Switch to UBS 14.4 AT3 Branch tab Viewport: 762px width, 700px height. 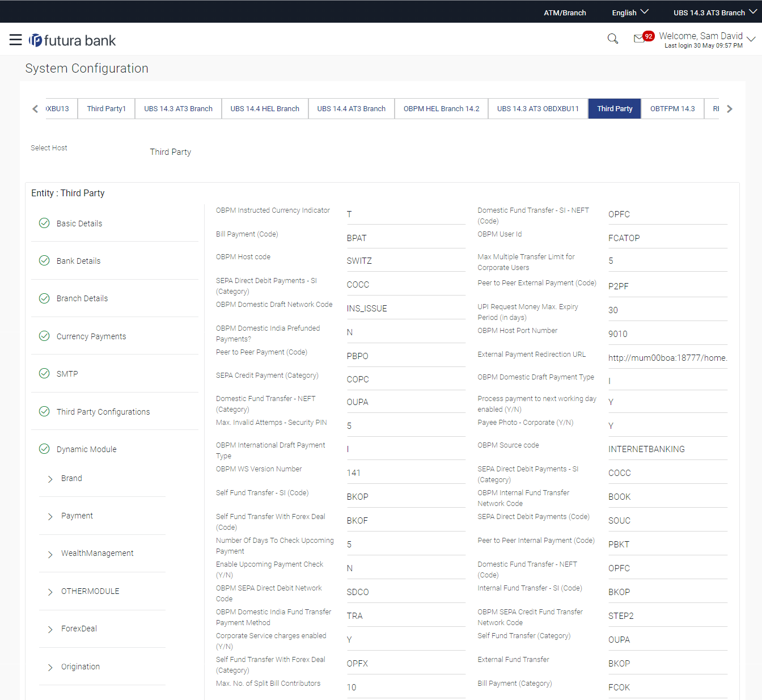tap(352, 108)
